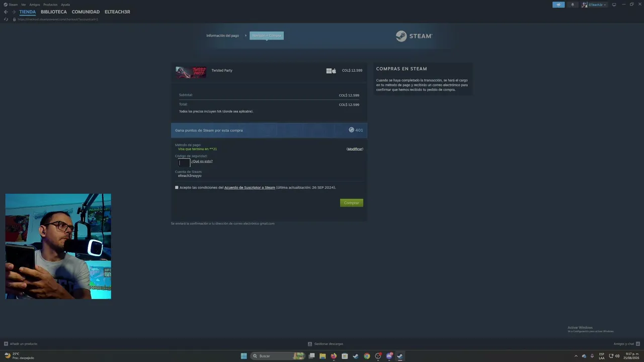Switch Steam to Big Picture mode

coord(614,5)
